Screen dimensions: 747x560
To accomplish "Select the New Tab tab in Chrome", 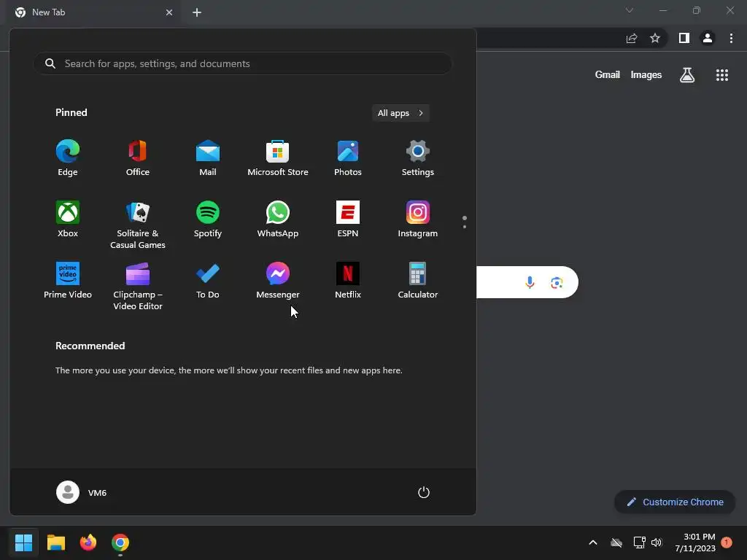I will 93,12.
